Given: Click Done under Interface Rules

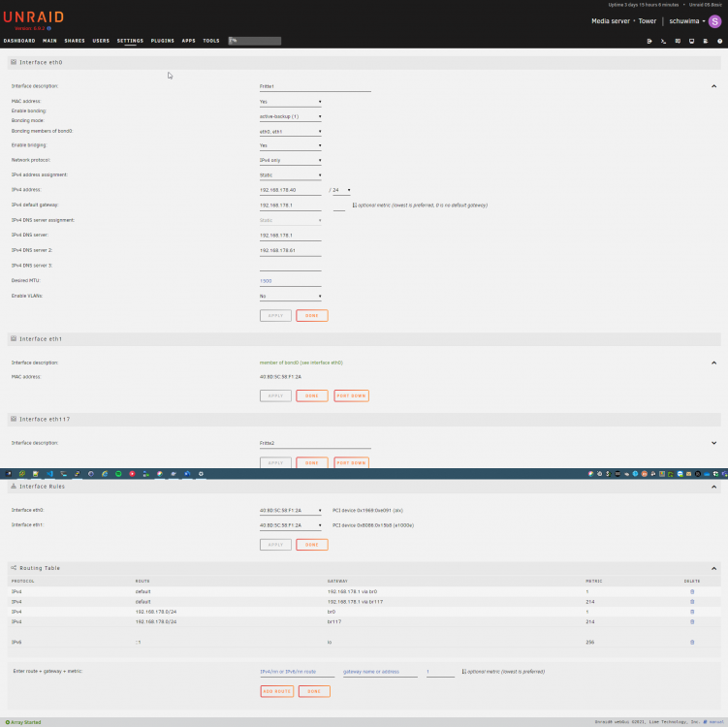Looking at the screenshot, I should 312,545.
